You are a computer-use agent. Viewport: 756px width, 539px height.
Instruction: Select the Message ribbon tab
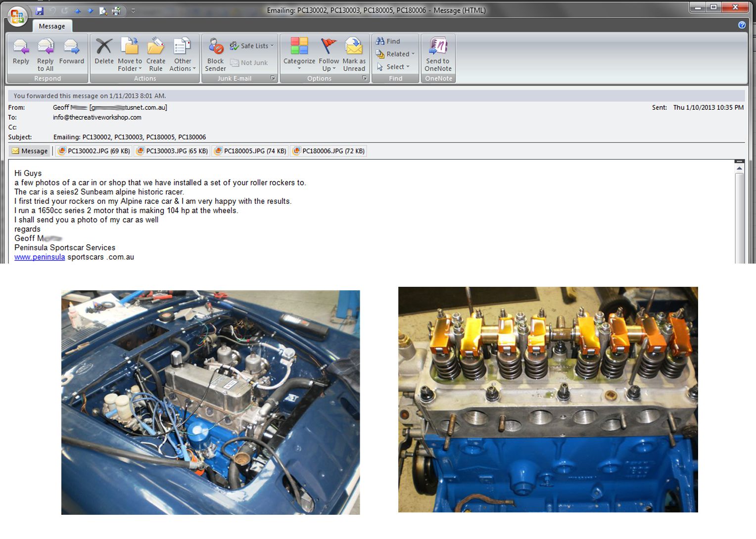click(52, 26)
